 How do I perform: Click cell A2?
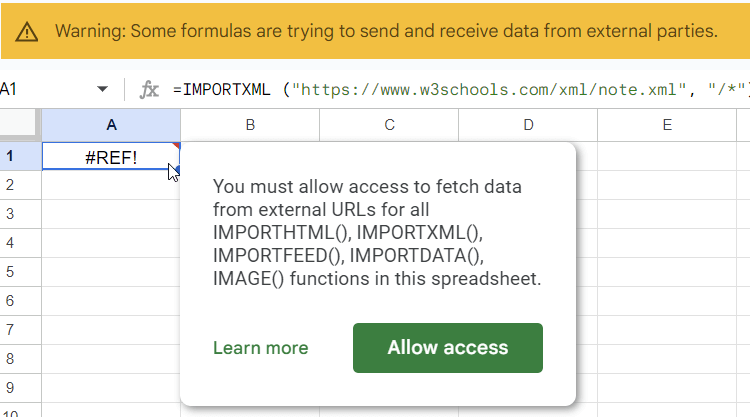click(111, 185)
